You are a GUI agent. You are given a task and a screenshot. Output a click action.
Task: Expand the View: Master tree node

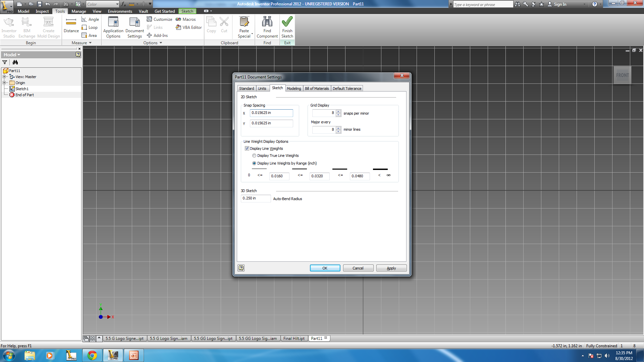coord(4,77)
